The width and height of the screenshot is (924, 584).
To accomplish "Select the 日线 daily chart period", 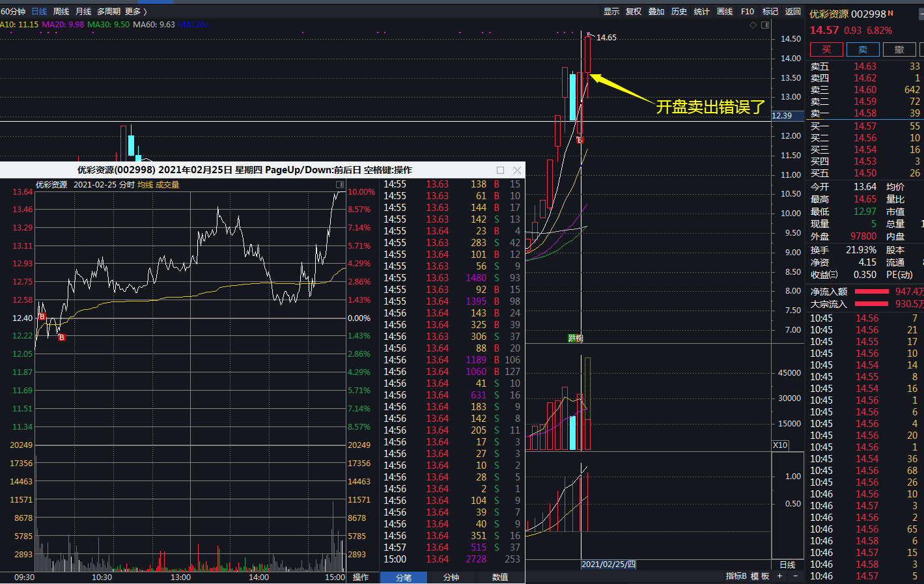I will click(39, 12).
